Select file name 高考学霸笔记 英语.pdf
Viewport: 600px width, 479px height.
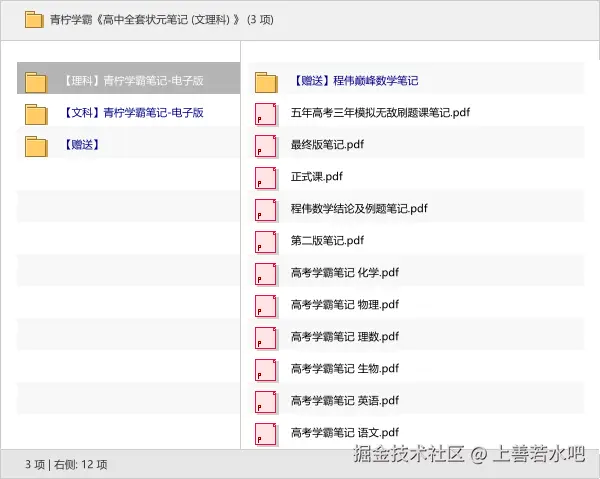[345, 401]
